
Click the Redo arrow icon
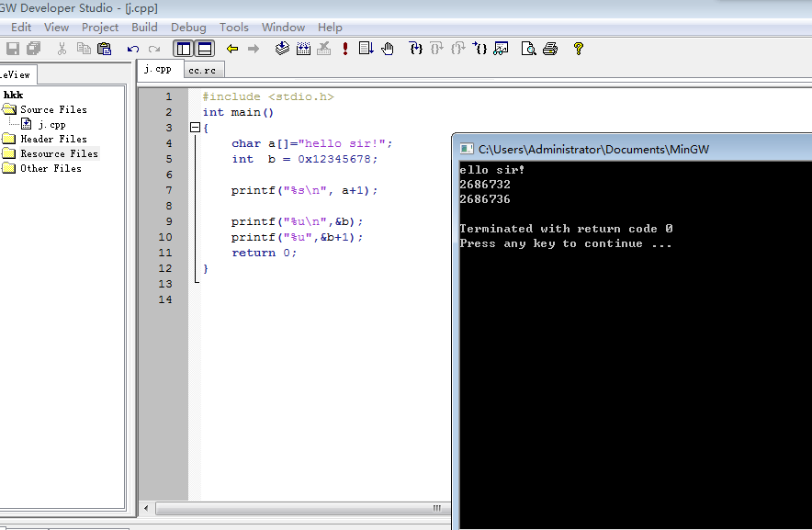tap(153, 49)
